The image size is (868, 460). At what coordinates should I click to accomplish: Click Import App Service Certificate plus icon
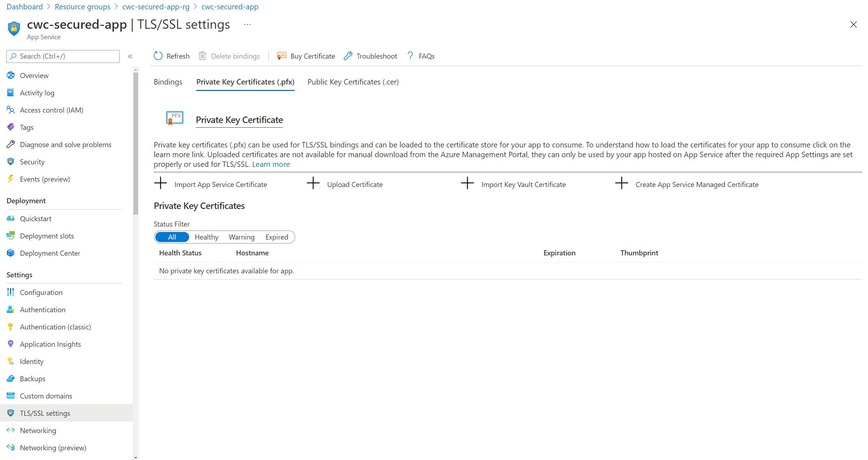(160, 184)
